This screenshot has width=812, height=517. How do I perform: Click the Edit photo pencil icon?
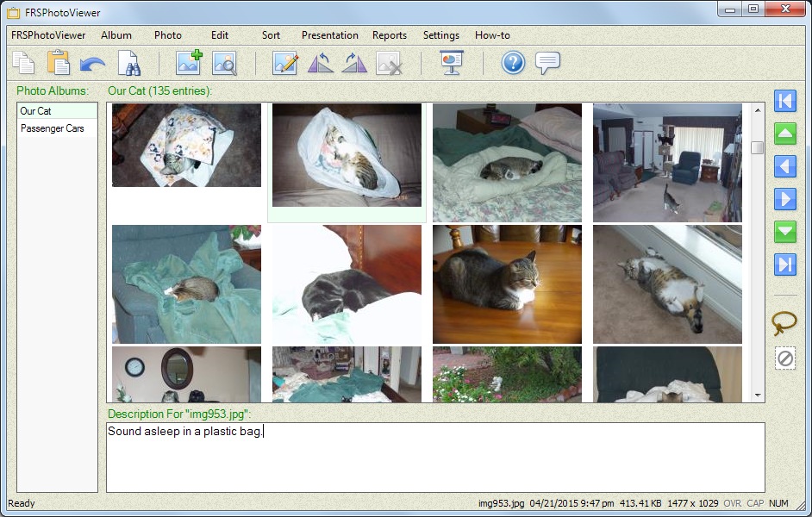coord(284,63)
